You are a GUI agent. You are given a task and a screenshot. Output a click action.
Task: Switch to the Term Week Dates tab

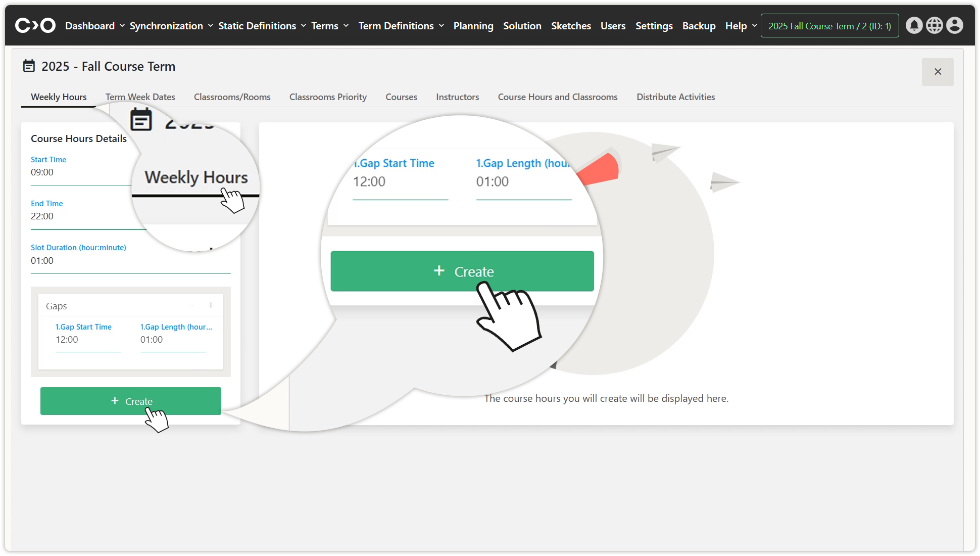pyautogui.click(x=140, y=97)
